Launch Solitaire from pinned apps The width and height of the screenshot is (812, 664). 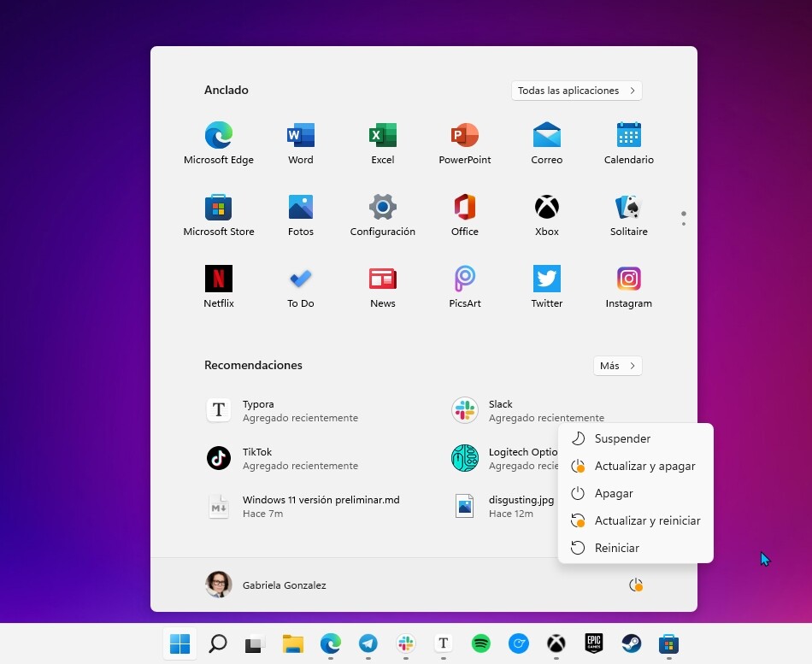(628, 215)
